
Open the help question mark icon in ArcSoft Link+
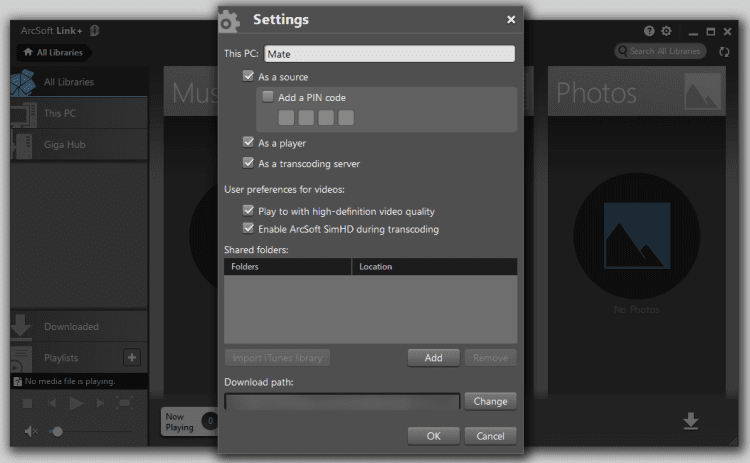click(649, 31)
